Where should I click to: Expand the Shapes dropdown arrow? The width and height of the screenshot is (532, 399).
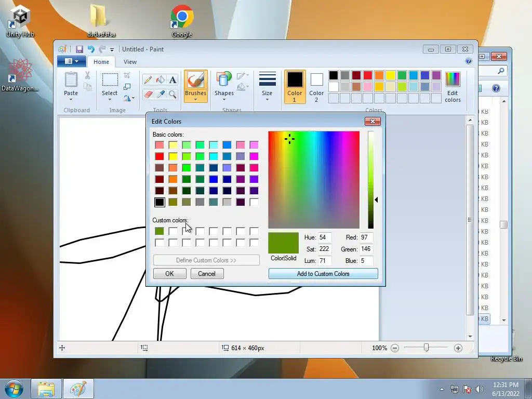(224, 99)
